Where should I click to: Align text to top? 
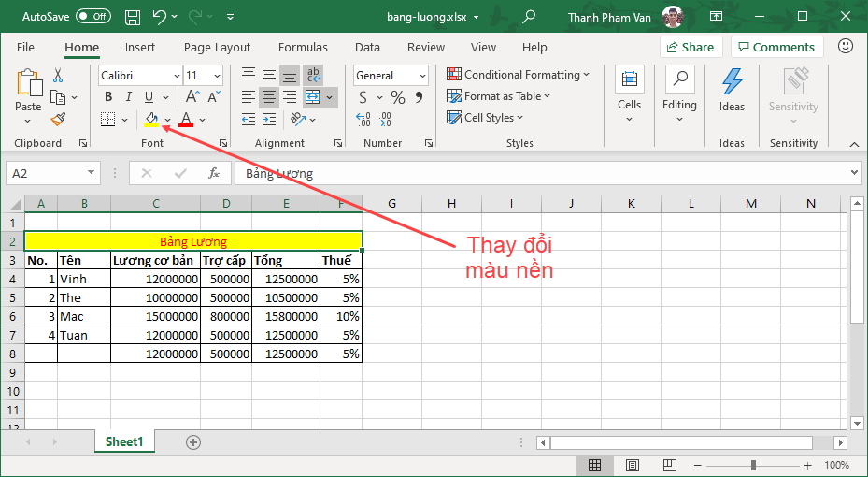pyautogui.click(x=248, y=74)
